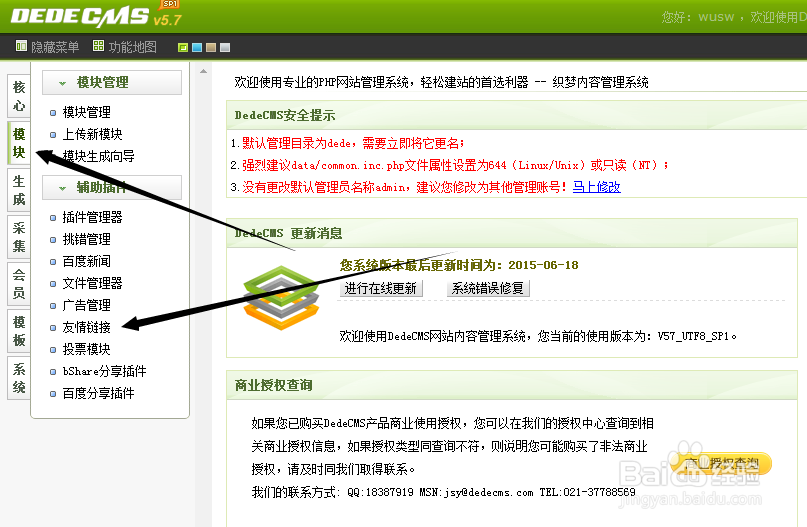Open 模块生成向导 menu item

tap(98, 156)
